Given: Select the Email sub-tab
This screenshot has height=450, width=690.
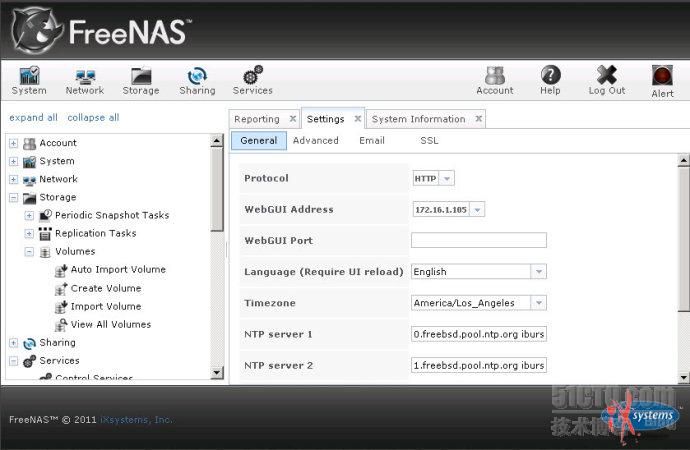Looking at the screenshot, I should (x=372, y=141).
